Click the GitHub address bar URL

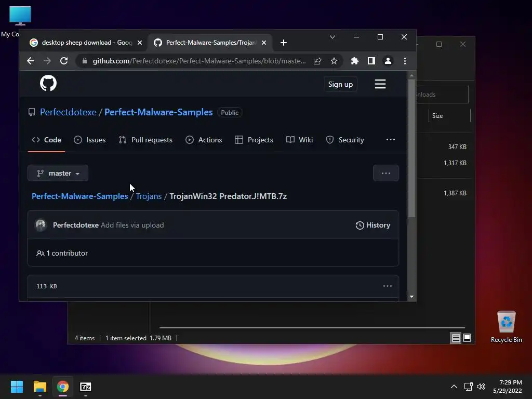coord(199,61)
